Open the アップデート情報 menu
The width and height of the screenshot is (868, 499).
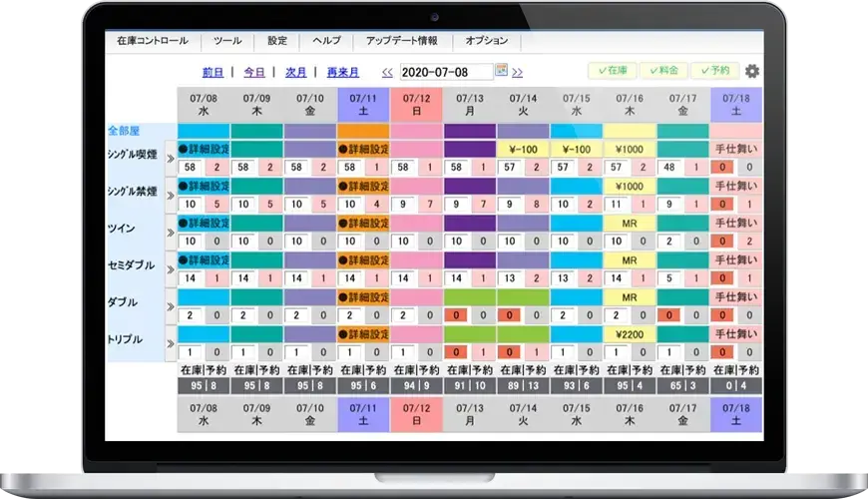pos(401,41)
